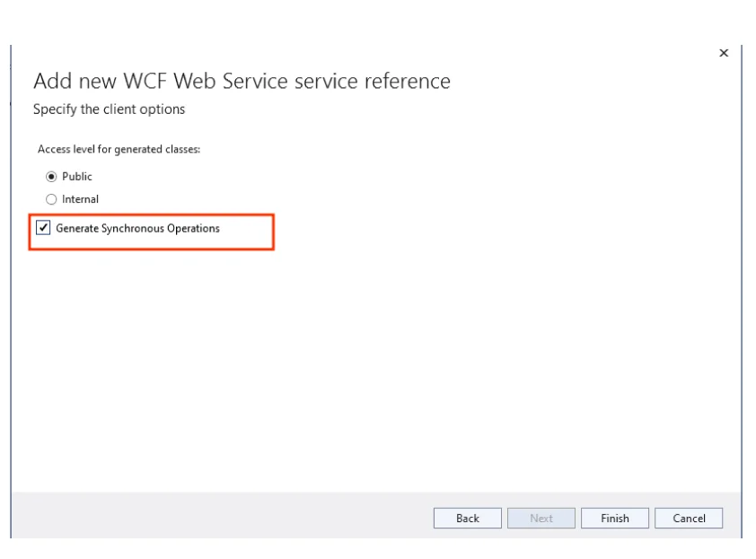Click the Public option label text
Screen dimensions: 756x559
coord(79,176)
